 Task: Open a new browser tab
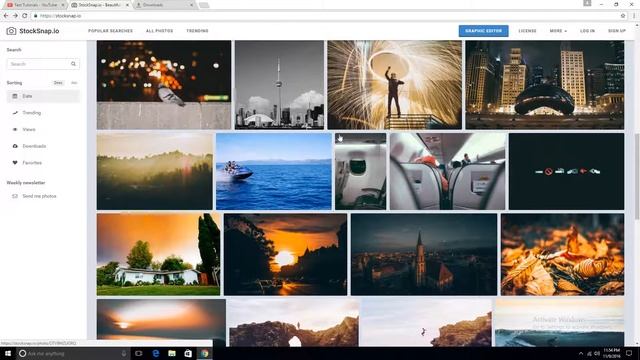(204, 5)
